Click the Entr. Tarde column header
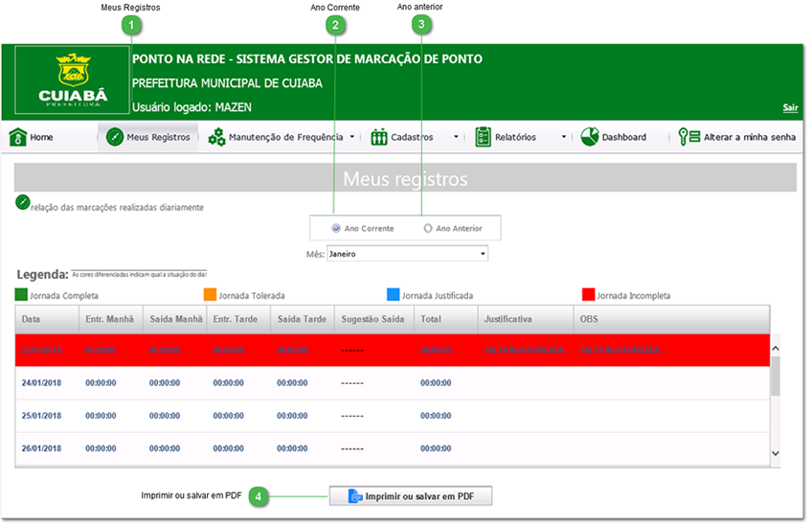Screen dimensions: 812x525 238,319
